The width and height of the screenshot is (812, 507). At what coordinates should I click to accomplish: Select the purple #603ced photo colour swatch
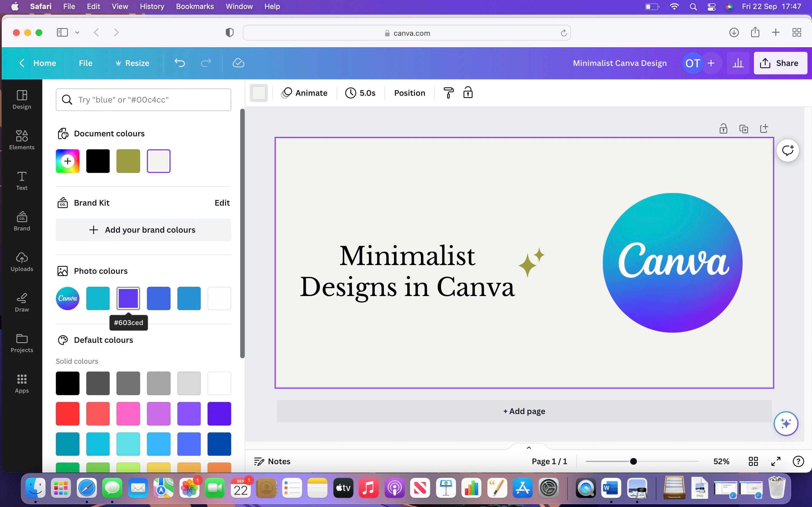(x=128, y=298)
